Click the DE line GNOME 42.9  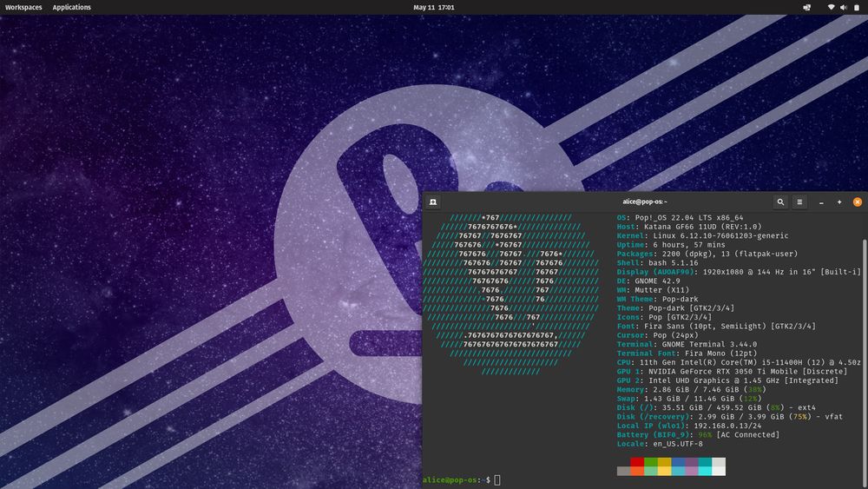(x=648, y=281)
